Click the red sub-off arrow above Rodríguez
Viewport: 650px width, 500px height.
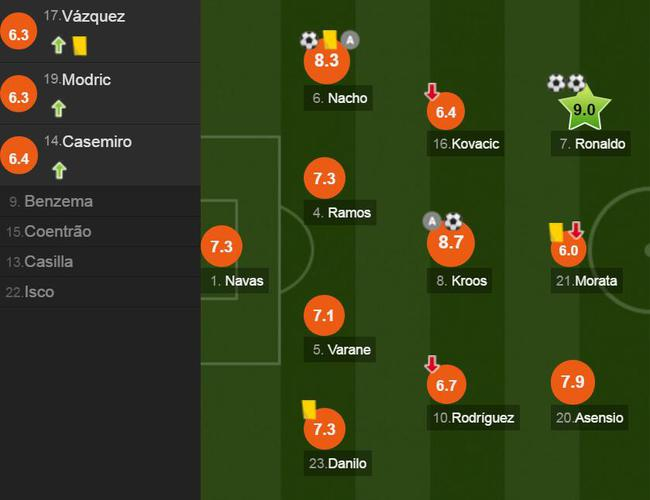tap(432, 364)
